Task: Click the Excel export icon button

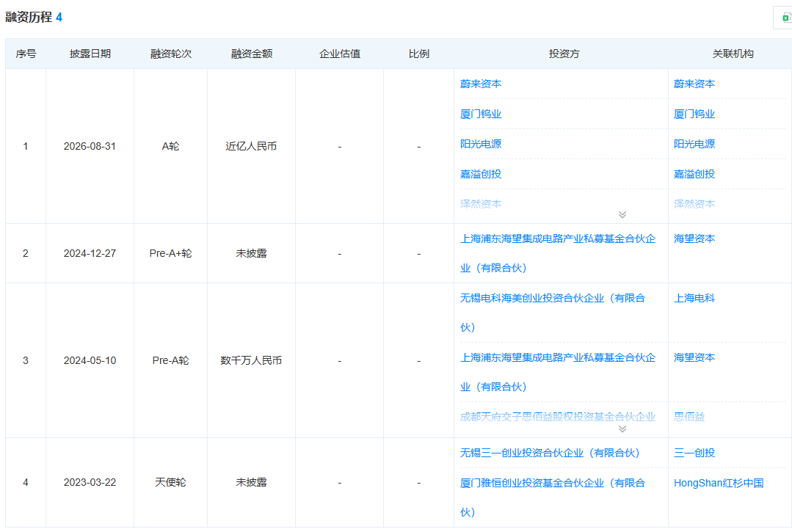Action: (x=785, y=18)
